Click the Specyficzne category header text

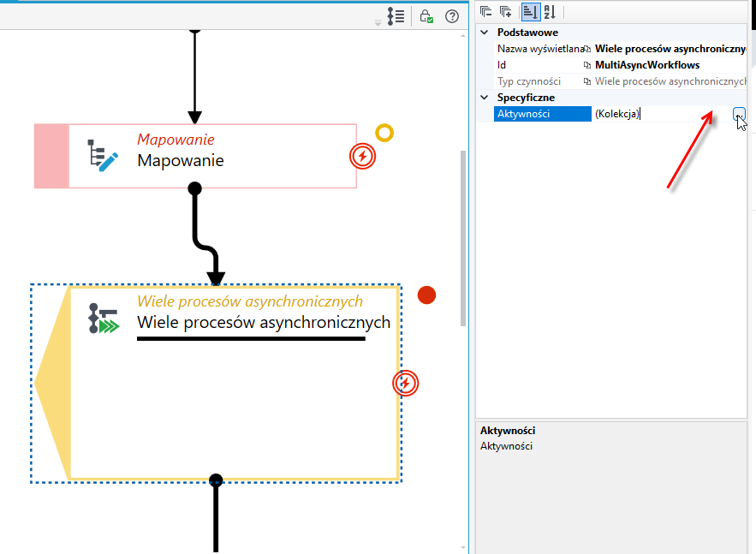tap(526, 98)
